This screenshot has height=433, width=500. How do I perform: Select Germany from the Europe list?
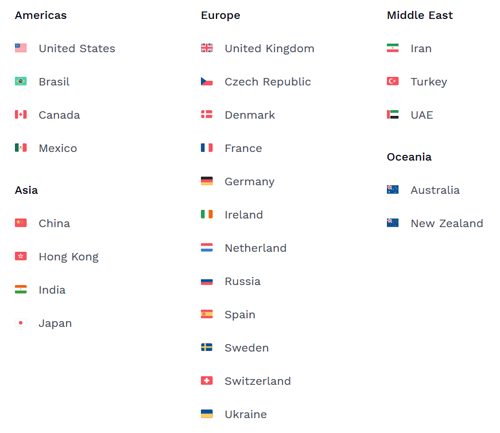coord(249,182)
